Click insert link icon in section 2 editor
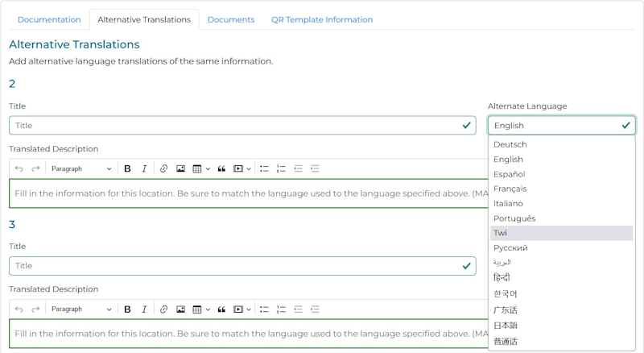Image resolution: width=644 pixels, height=353 pixels. coord(163,168)
